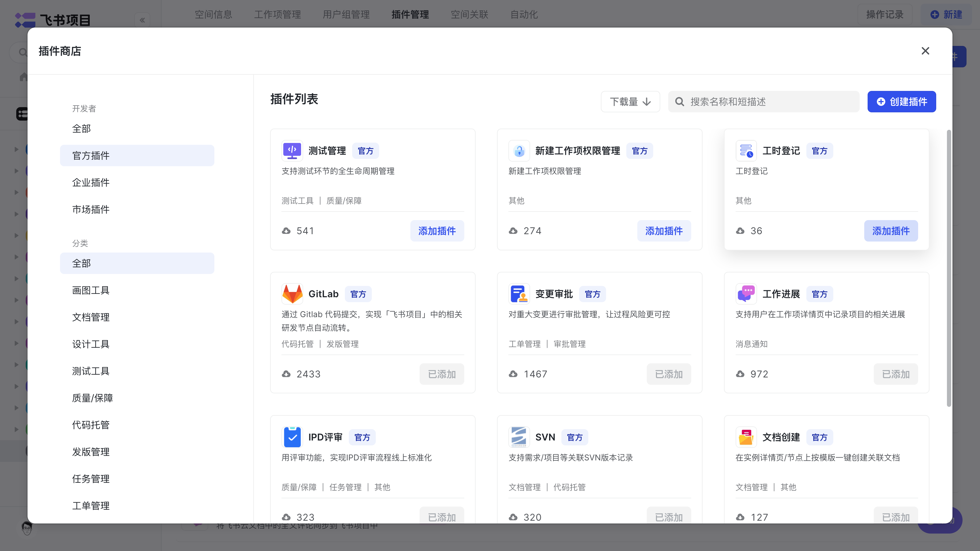Add the 新建工作项权限管理 plugin
This screenshot has height=551, width=980.
pyautogui.click(x=664, y=231)
